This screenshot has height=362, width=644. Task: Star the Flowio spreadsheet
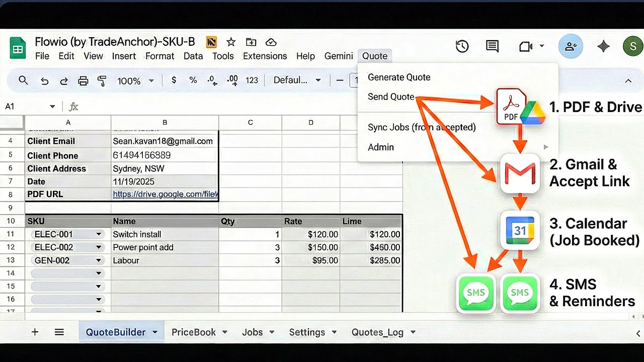pos(231,42)
